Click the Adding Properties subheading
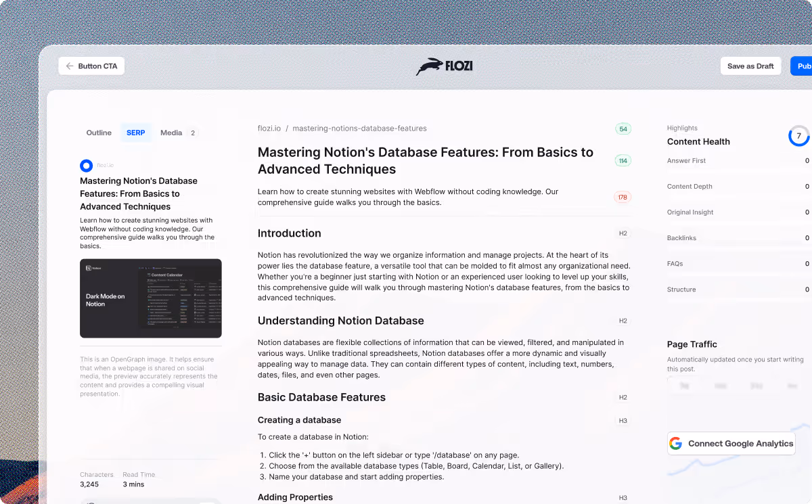 (295, 497)
